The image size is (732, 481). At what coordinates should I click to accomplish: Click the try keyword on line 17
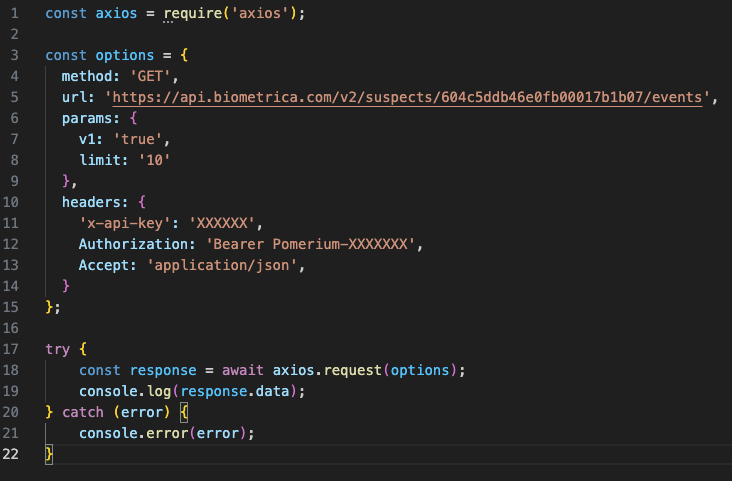57,349
